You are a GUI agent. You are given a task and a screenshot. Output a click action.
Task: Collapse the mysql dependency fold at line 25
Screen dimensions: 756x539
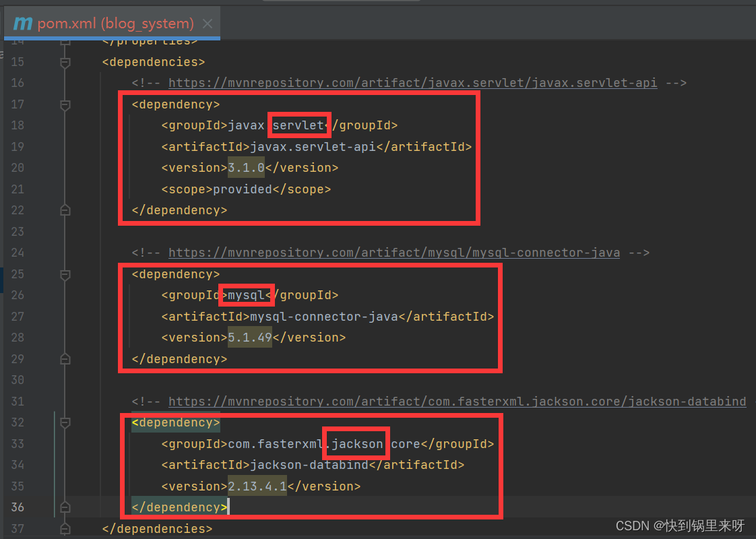coord(65,274)
